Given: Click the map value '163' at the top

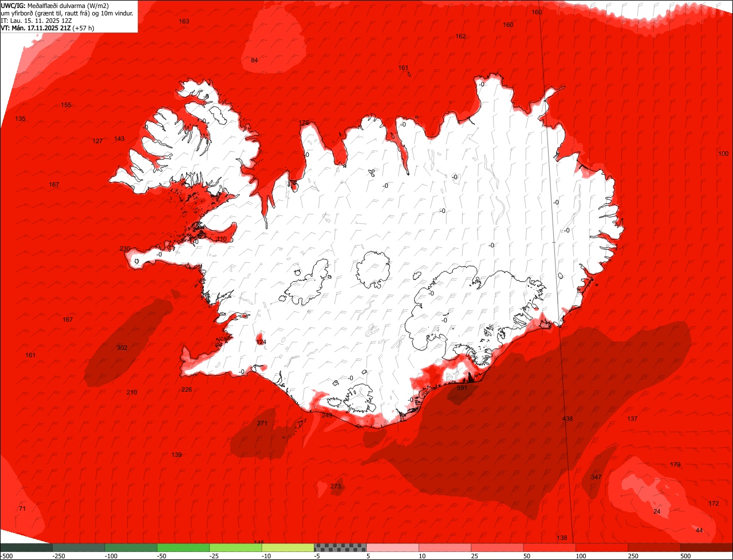Looking at the screenshot, I should [184, 22].
